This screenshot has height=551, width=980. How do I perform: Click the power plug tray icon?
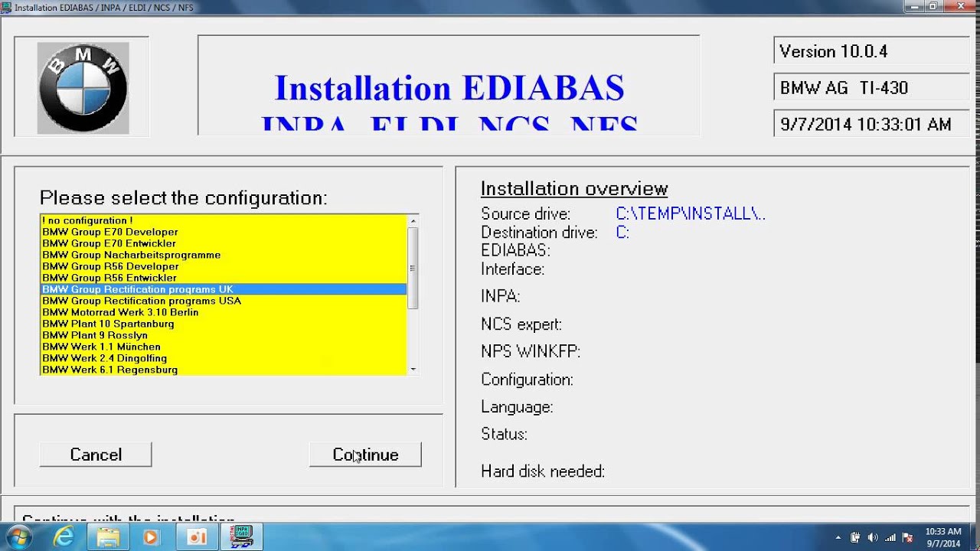pyautogui.click(x=855, y=538)
